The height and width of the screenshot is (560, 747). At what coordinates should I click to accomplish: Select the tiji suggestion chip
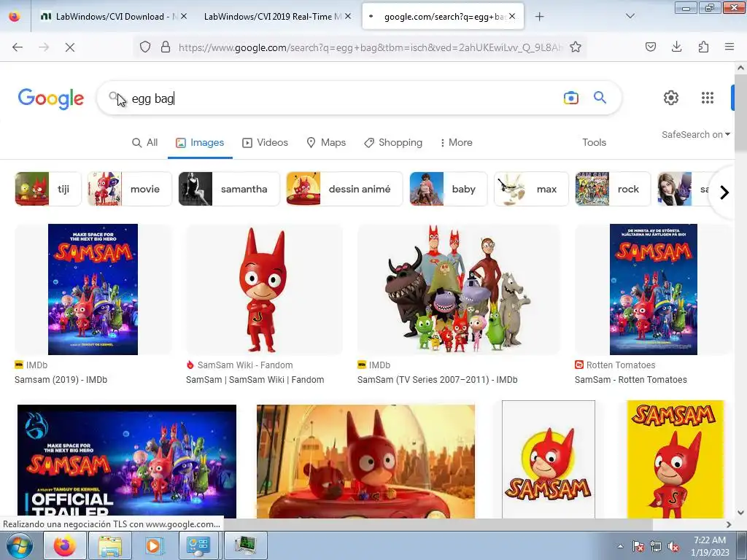pos(48,189)
